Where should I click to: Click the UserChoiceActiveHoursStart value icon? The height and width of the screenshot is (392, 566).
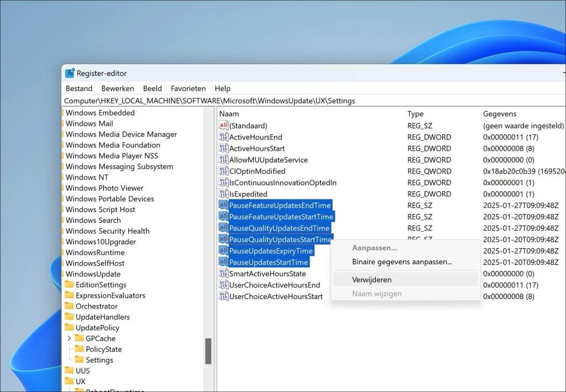pos(223,296)
